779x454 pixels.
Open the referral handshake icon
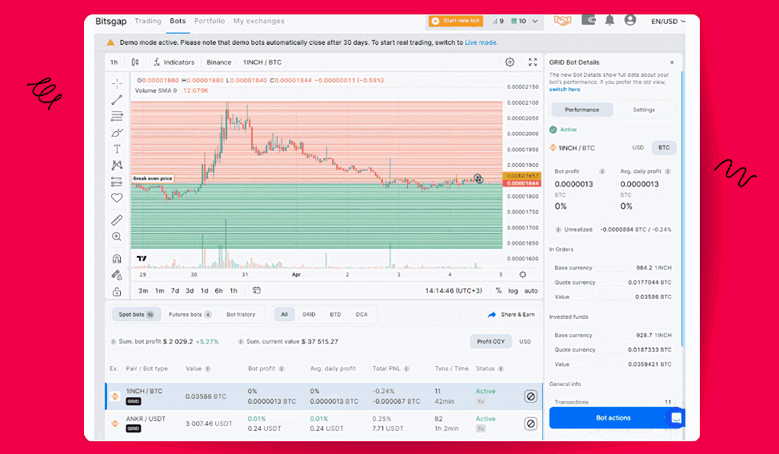[x=562, y=21]
